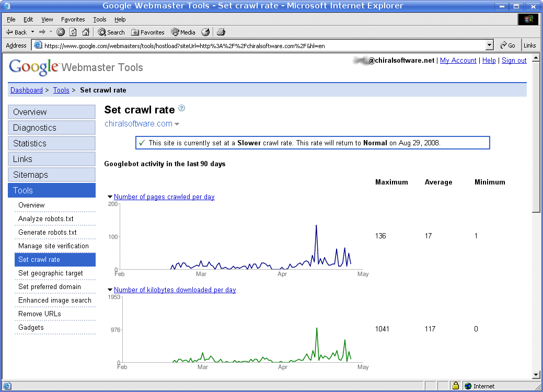Open the Back button history dropdown arrow

click(32, 32)
